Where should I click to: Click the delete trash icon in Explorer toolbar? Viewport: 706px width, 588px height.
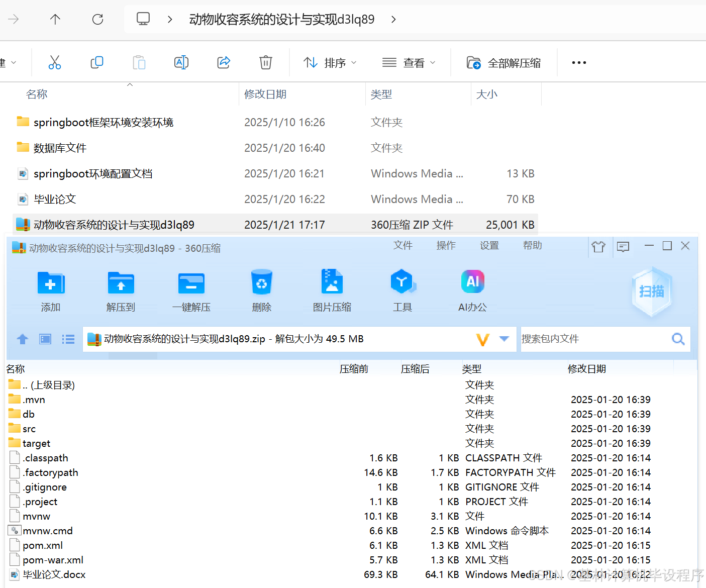pyautogui.click(x=266, y=62)
